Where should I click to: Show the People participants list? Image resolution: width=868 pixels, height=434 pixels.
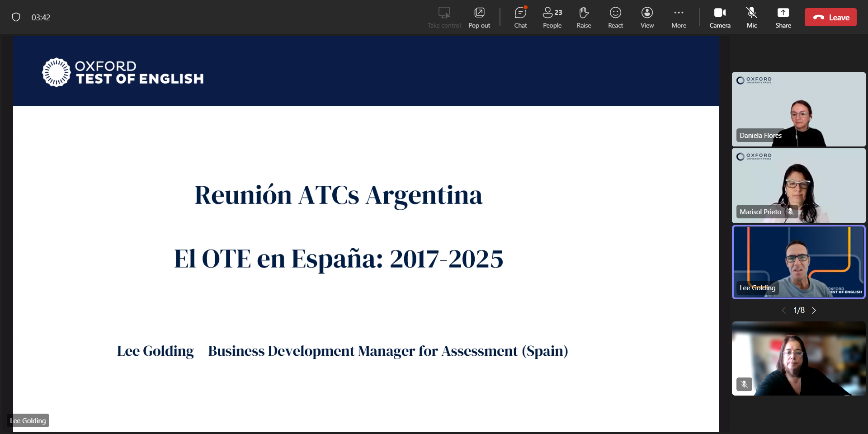tap(552, 18)
